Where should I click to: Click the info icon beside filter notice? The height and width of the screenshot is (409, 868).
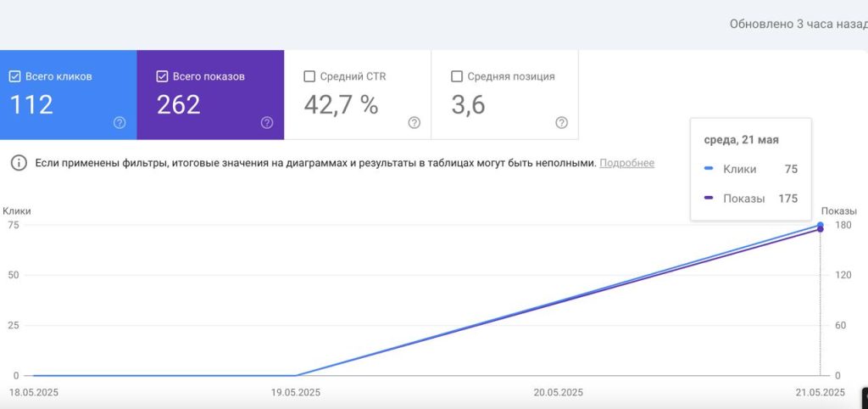(19, 163)
